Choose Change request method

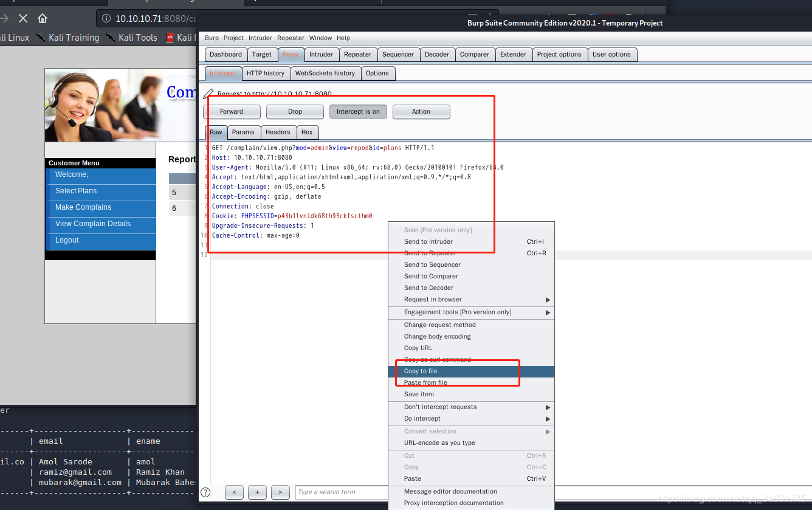pyautogui.click(x=471, y=325)
